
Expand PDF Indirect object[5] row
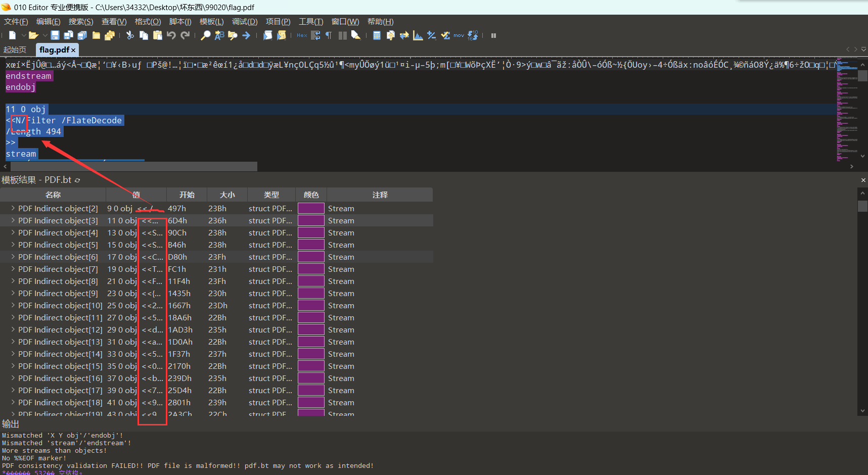click(x=13, y=245)
